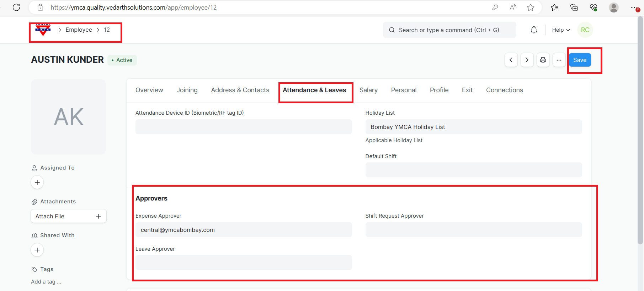Screen dimensions: 644x291
Task: Go to next employee record arrow
Action: pos(527,60)
